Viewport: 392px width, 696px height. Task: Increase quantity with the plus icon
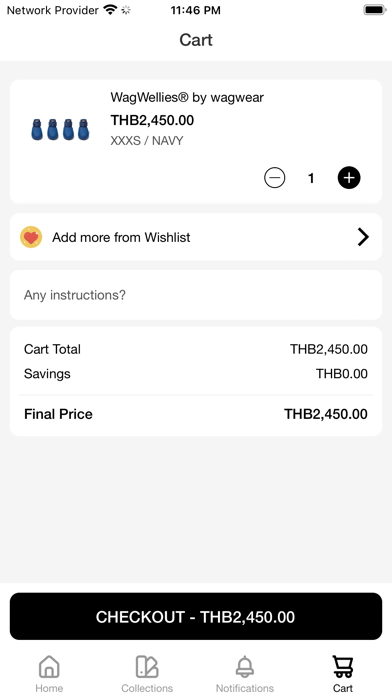349,178
